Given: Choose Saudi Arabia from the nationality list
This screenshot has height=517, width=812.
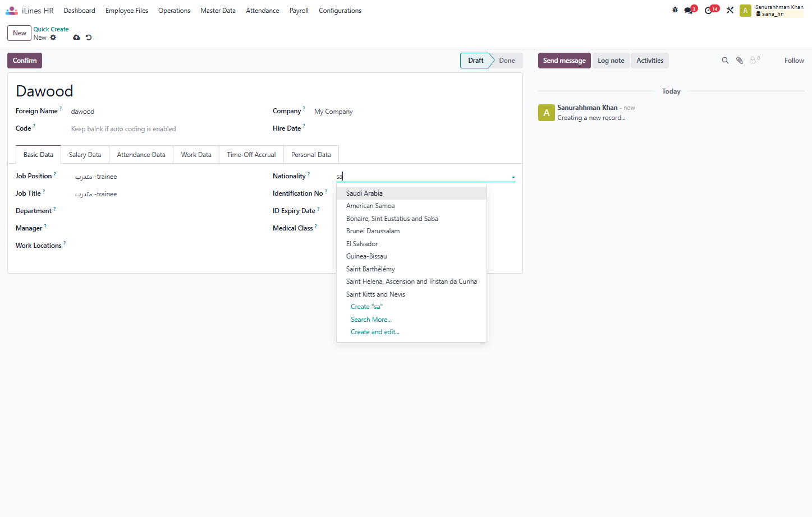Looking at the screenshot, I should click(x=411, y=193).
